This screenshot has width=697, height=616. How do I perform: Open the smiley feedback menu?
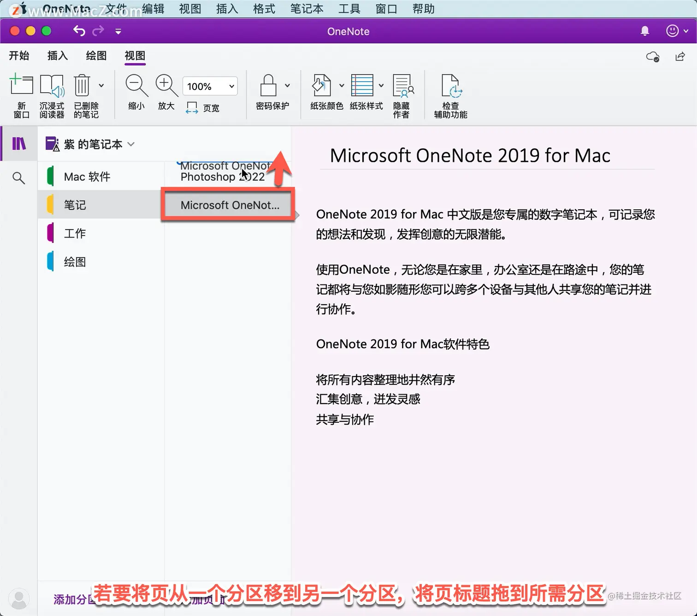[x=677, y=31]
